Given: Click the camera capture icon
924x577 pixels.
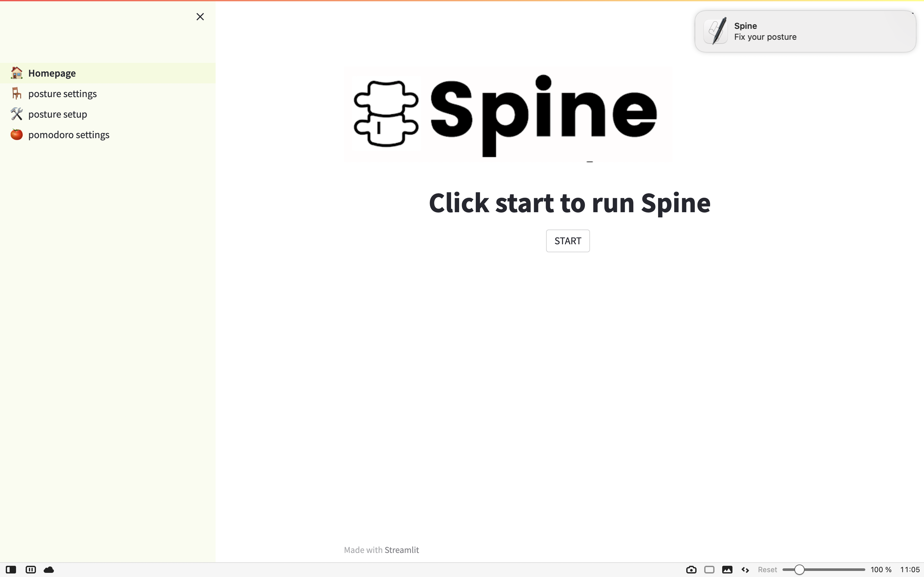Looking at the screenshot, I should 691,570.
